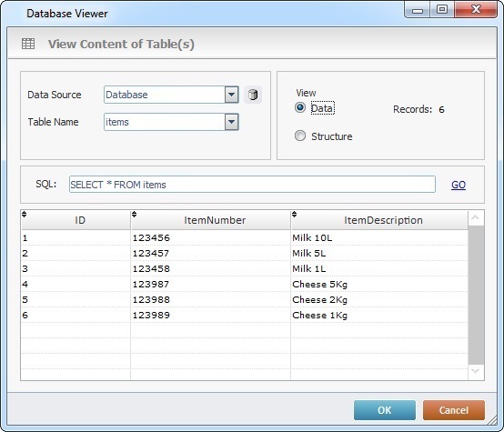Select the row with ItemNumber 123457
This screenshot has width=504, height=432.
click(x=245, y=253)
